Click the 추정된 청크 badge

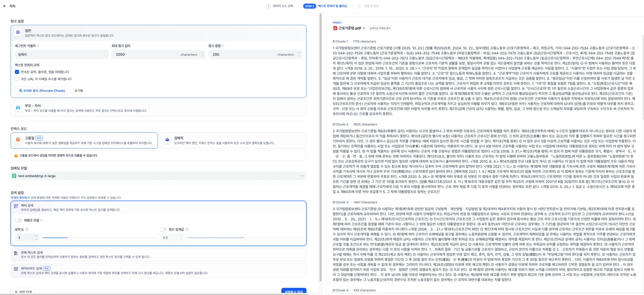(380, 28)
